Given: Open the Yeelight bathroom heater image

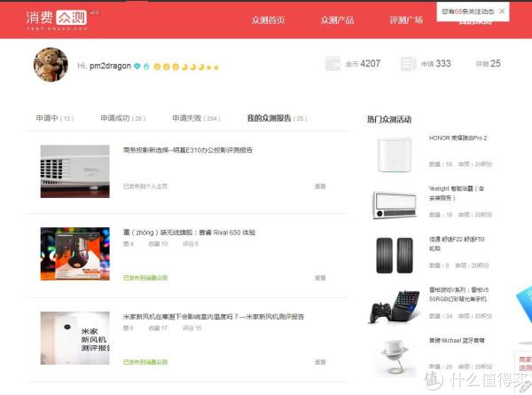Looking at the screenshot, I should pos(395,205).
